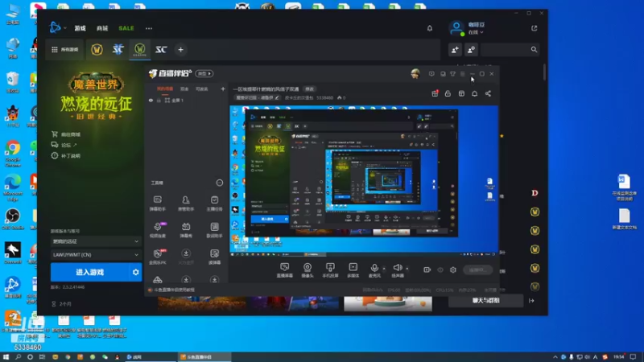Viewport: 644px width, 362px height.
Task: Expand the 在线 status dropdown
Action: tap(476, 32)
